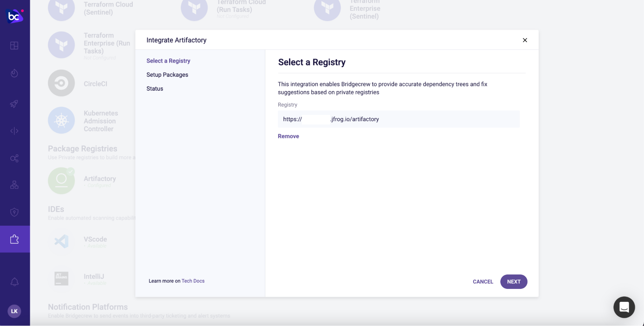Viewport: 644px width, 326px height.
Task: Click the VScode integration icon
Action: (x=61, y=241)
